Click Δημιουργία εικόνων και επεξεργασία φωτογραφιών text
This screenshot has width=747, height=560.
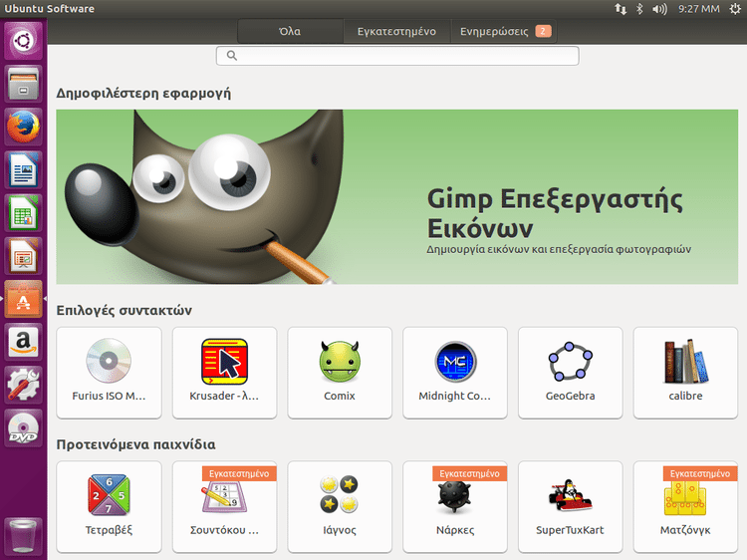(559, 249)
